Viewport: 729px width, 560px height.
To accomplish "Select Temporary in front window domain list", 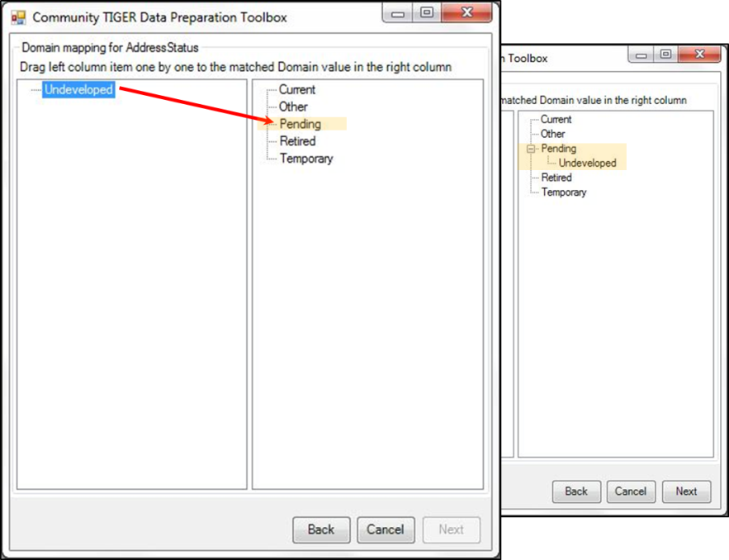I will point(306,159).
